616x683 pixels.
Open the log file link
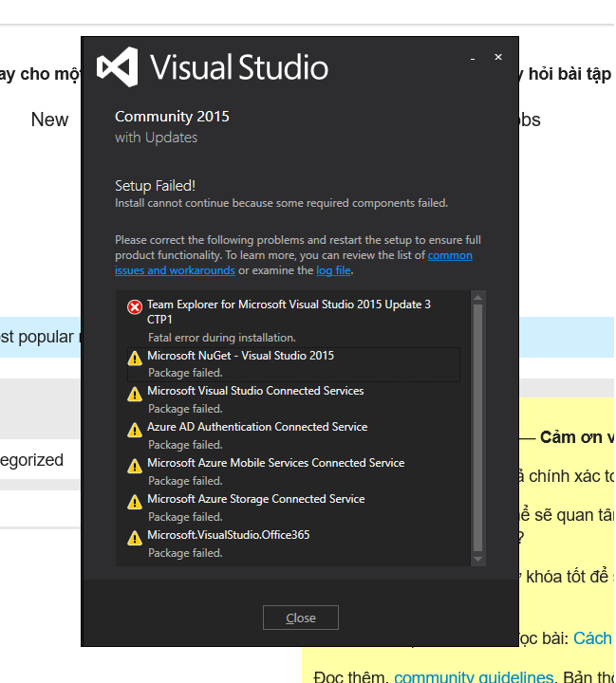point(333,270)
